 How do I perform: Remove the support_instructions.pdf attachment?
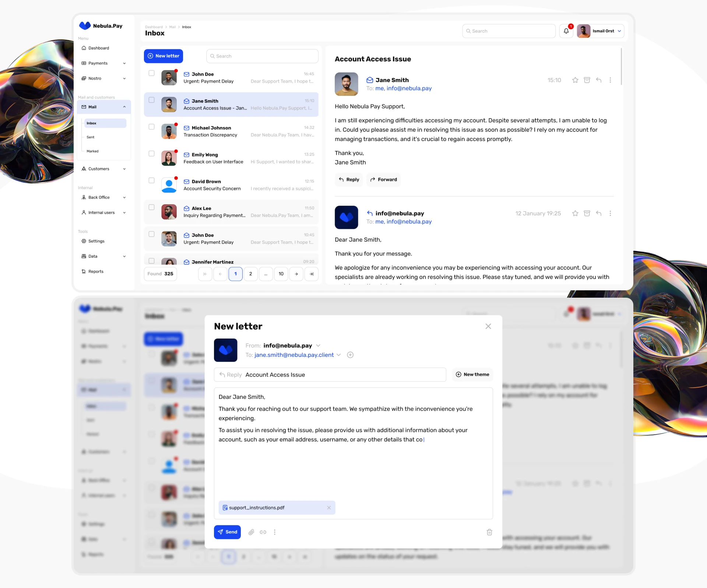click(x=329, y=508)
